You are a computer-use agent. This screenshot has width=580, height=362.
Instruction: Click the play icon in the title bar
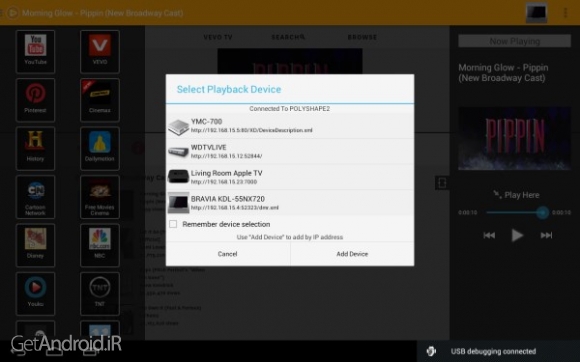13,13
